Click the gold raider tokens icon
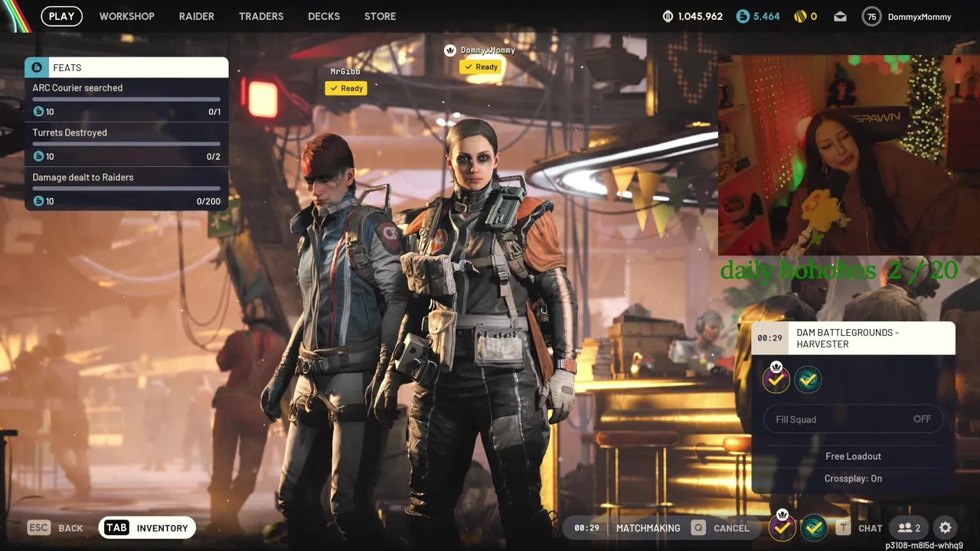The width and height of the screenshot is (980, 551). coord(800,16)
